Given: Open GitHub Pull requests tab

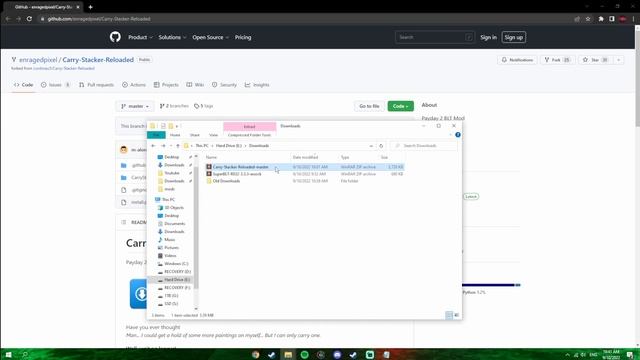Looking at the screenshot, I should (x=96, y=85).
